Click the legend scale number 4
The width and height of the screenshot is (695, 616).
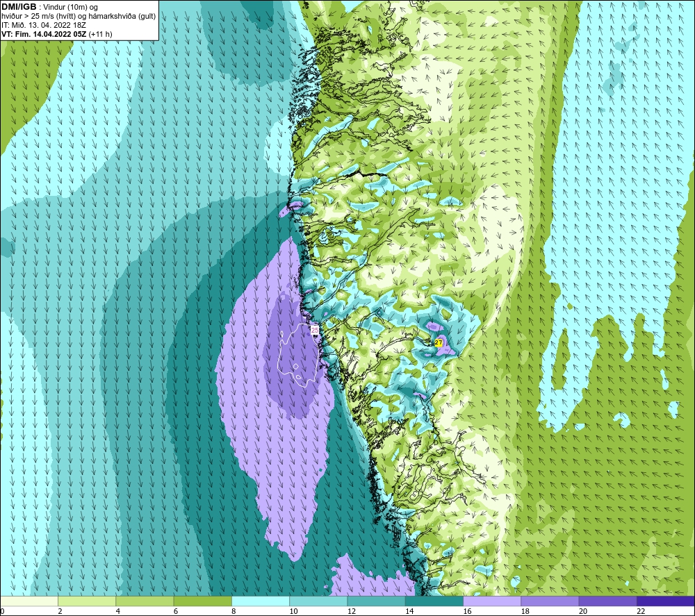[118, 612]
